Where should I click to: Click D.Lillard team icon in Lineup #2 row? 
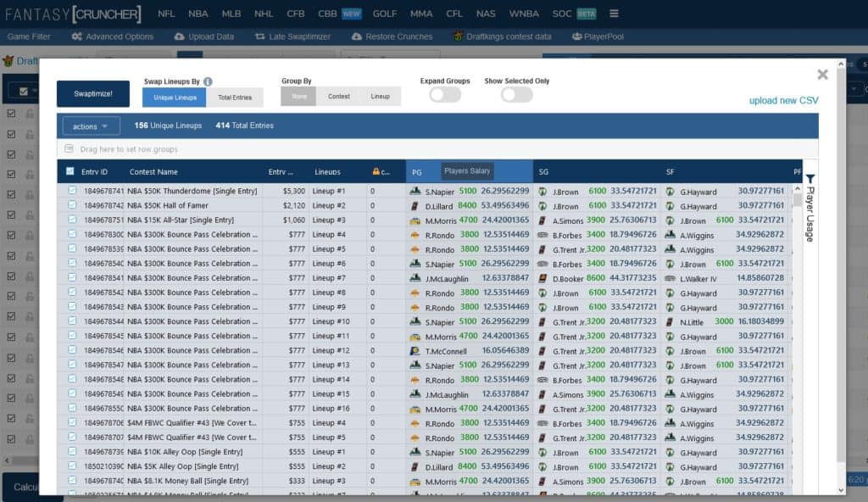[415, 205]
